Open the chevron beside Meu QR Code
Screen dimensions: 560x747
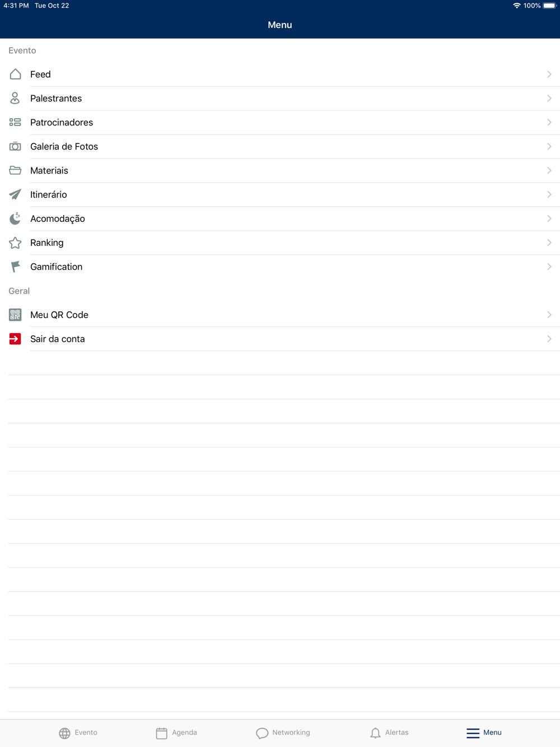click(549, 315)
